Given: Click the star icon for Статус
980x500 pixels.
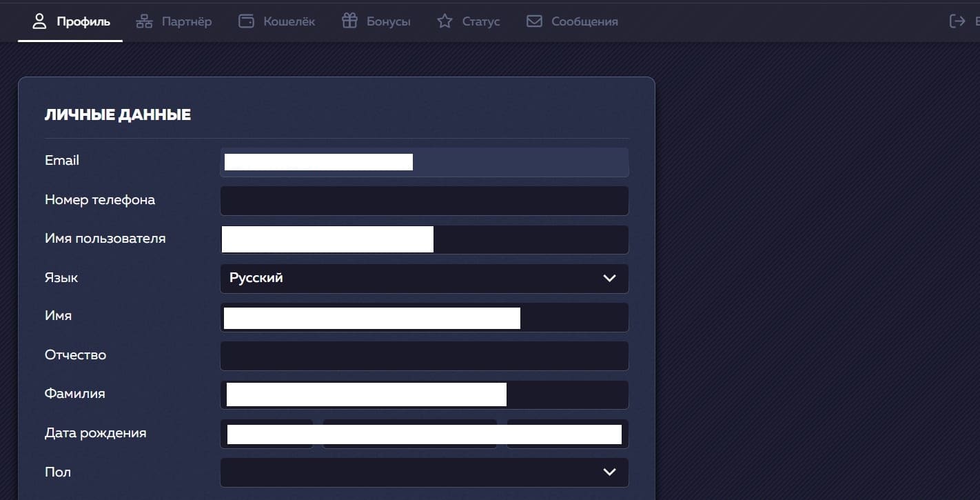Looking at the screenshot, I should click(445, 21).
